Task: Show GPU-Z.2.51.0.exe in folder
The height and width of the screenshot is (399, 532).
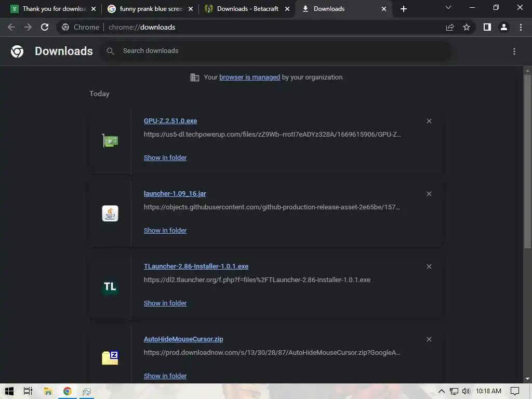Action: 165,158
